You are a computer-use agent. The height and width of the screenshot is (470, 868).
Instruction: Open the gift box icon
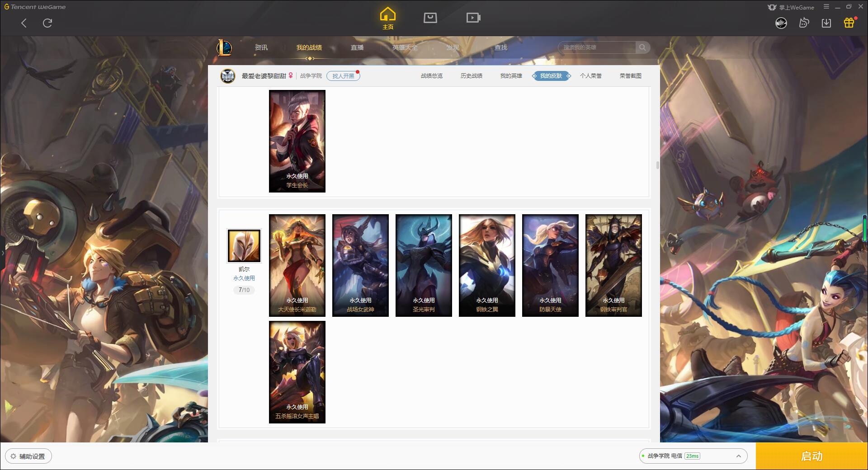849,23
